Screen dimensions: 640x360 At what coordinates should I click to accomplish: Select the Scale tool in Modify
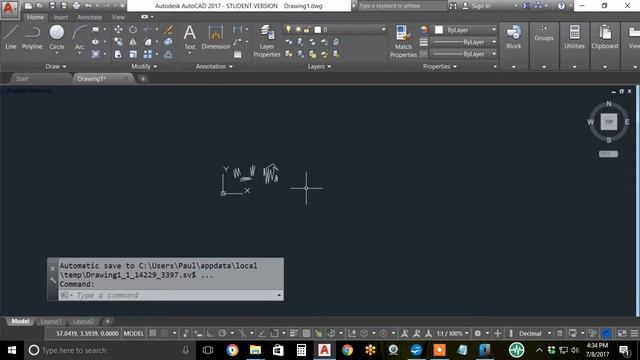click(x=133, y=54)
